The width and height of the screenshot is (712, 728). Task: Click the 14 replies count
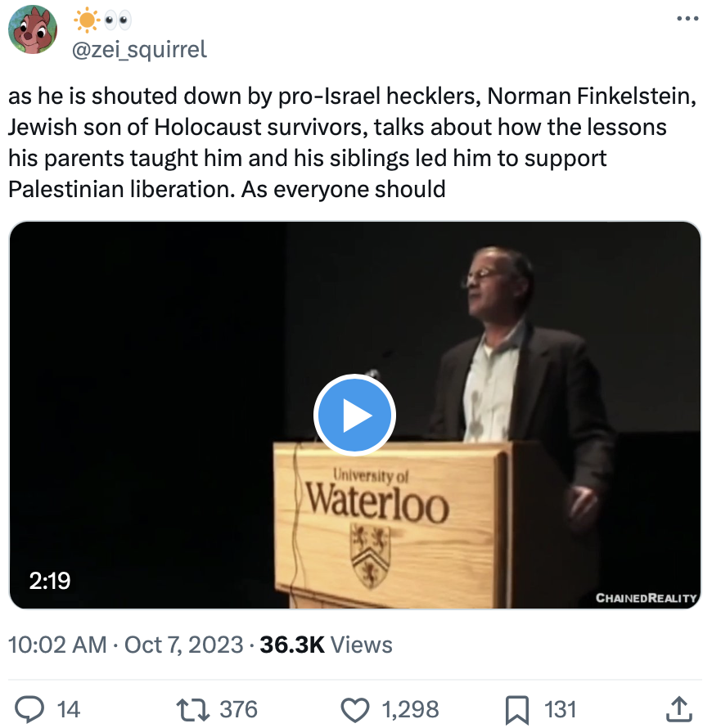tap(69, 708)
